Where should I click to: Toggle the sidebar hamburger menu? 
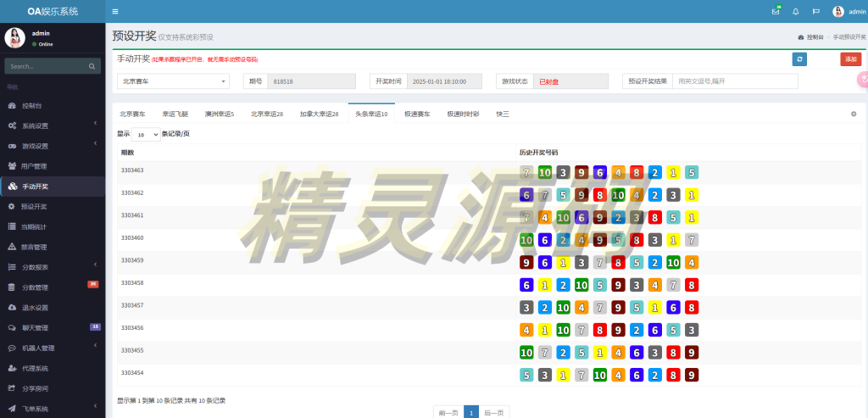point(115,11)
